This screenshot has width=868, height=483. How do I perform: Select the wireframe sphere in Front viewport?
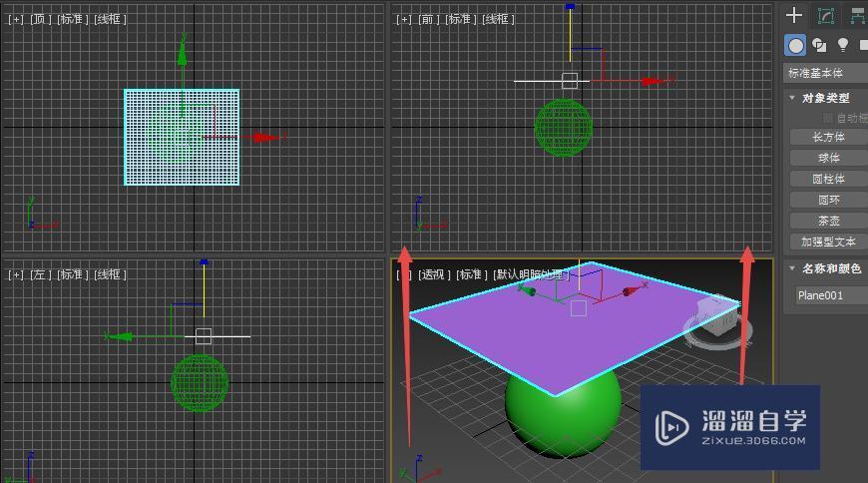[x=563, y=128]
